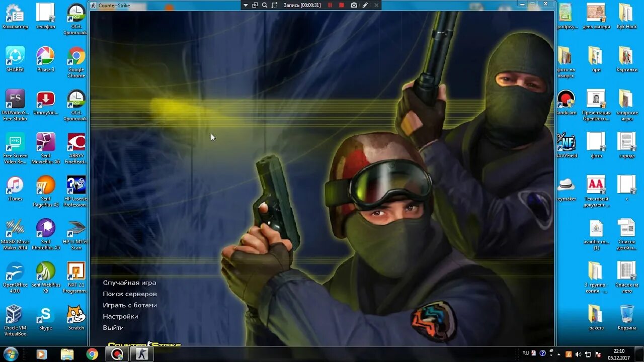Open Настройки in game menu
The image size is (644, 362).
(120, 316)
